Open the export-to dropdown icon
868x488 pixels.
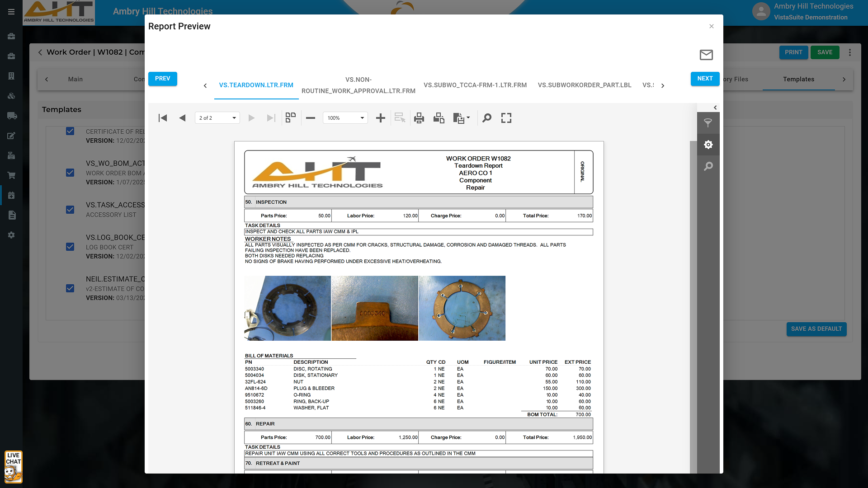click(461, 118)
